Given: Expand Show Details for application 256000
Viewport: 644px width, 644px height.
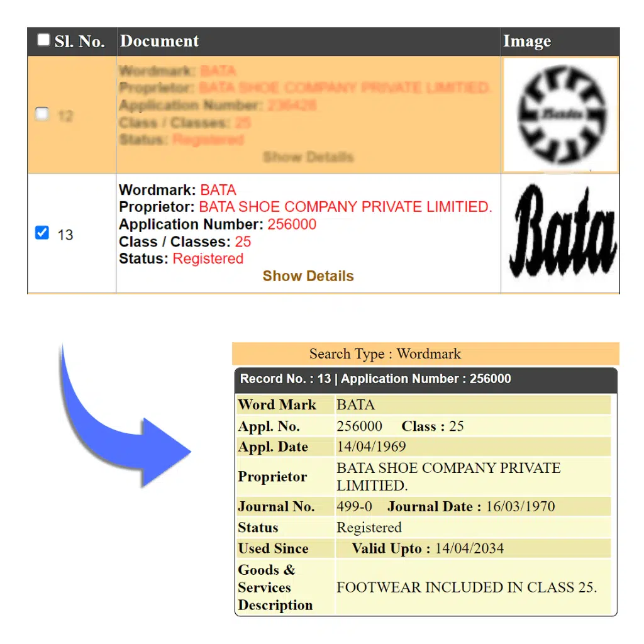Looking at the screenshot, I should tap(308, 276).
